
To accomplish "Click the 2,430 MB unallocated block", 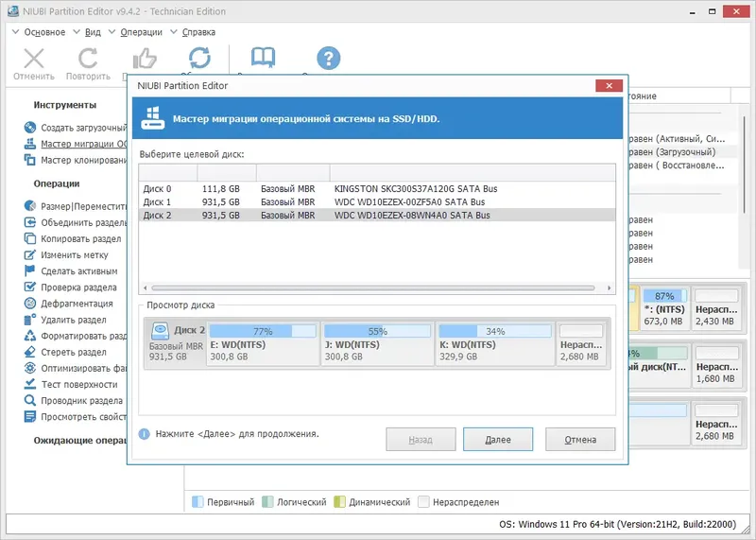I will (715, 309).
